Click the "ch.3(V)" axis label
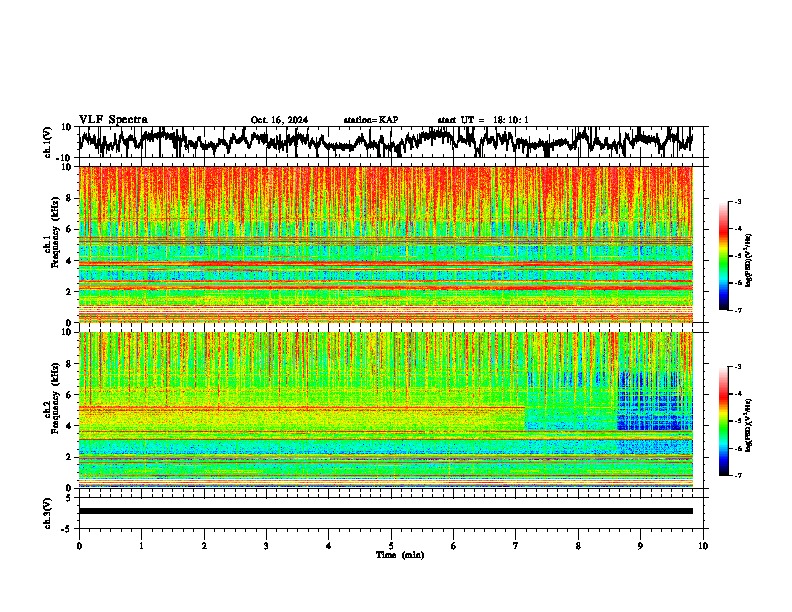The image size is (792, 612). [48, 513]
